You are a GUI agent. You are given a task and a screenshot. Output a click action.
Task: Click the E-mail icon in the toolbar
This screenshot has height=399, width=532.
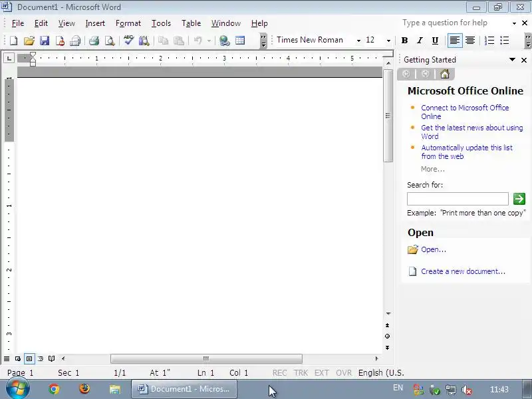(75, 41)
